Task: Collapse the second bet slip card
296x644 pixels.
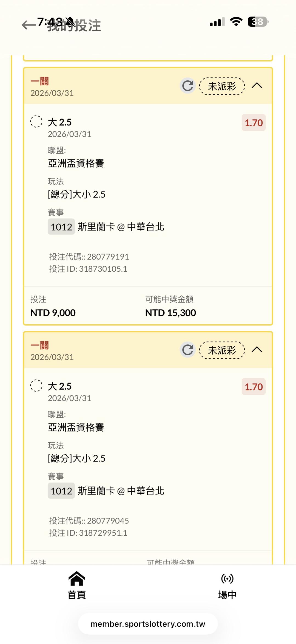Action: pos(257,350)
